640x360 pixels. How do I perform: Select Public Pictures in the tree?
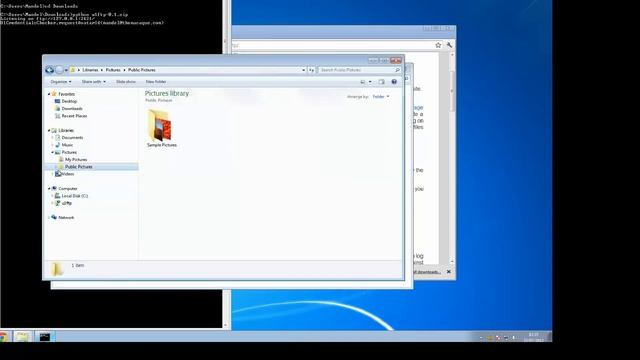(x=78, y=167)
